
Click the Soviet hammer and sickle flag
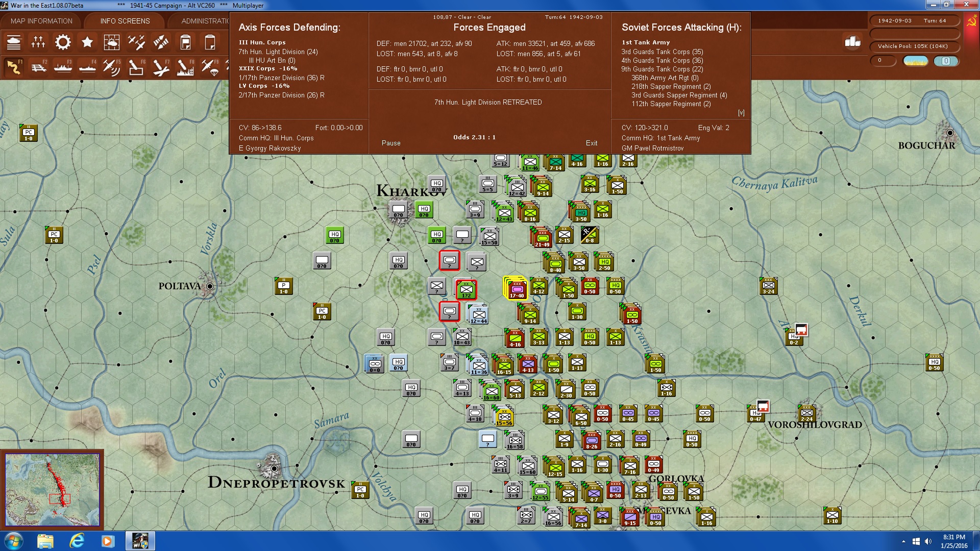click(x=971, y=22)
